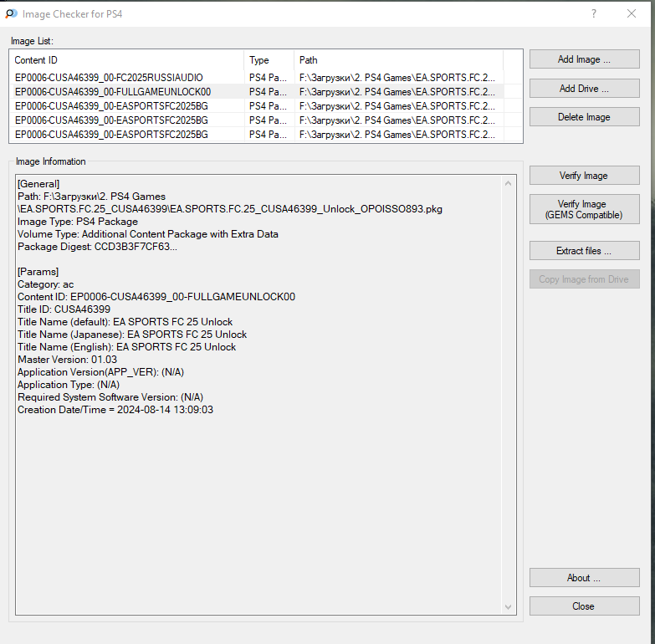Click the Verify Image button
The width and height of the screenshot is (655, 644).
point(584,176)
